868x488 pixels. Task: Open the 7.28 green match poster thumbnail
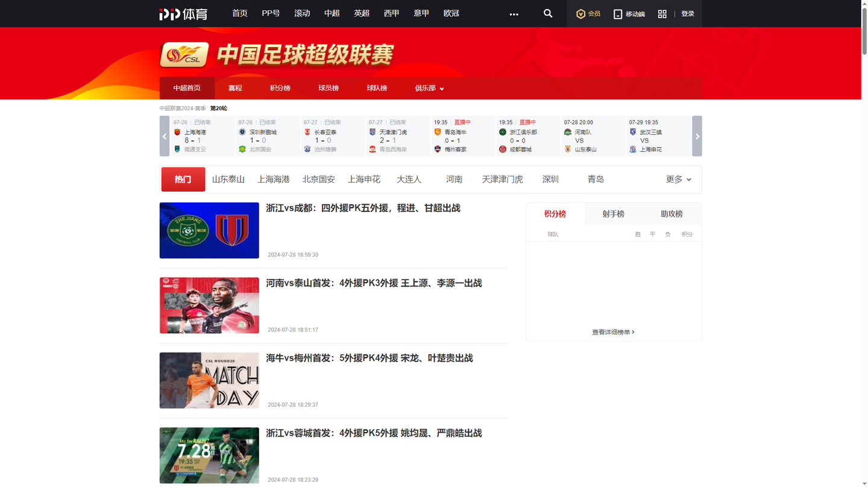click(x=209, y=455)
